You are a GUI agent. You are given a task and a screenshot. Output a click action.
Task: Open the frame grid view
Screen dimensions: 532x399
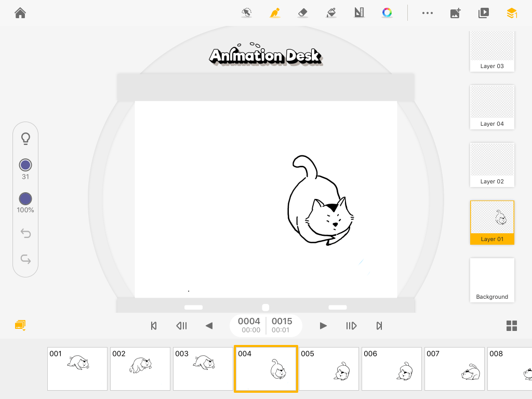point(512,326)
